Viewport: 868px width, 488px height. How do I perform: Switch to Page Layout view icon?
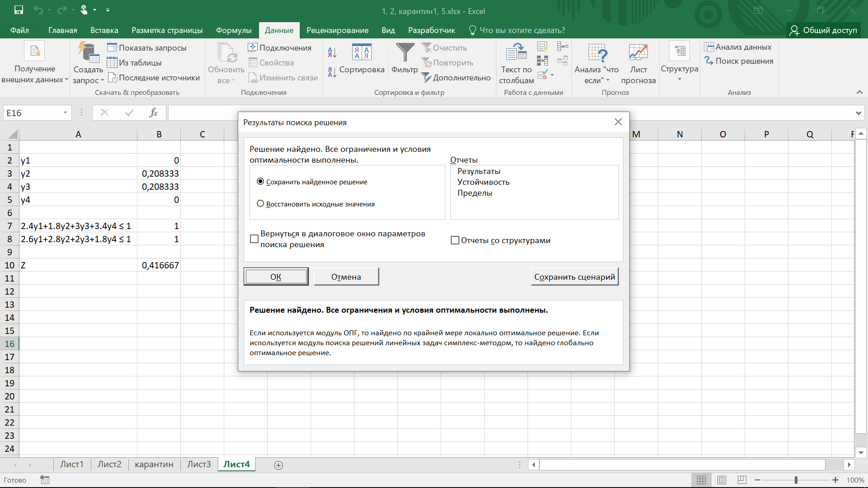(722, 480)
